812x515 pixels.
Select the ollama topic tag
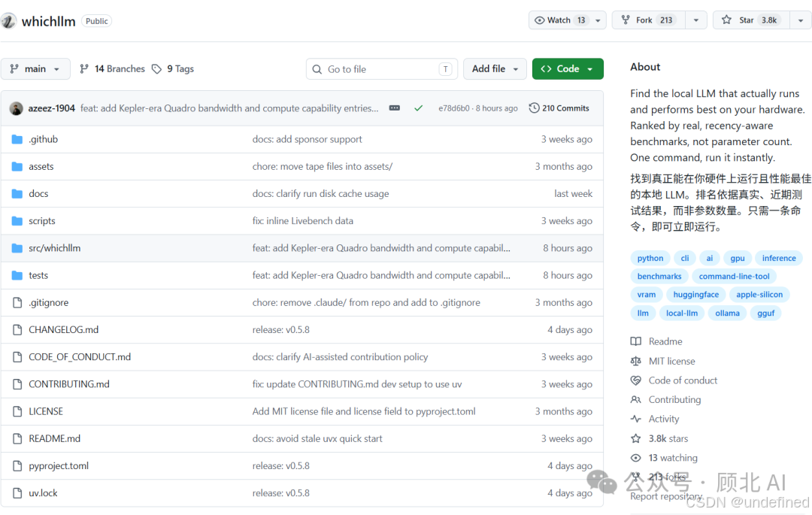point(728,314)
